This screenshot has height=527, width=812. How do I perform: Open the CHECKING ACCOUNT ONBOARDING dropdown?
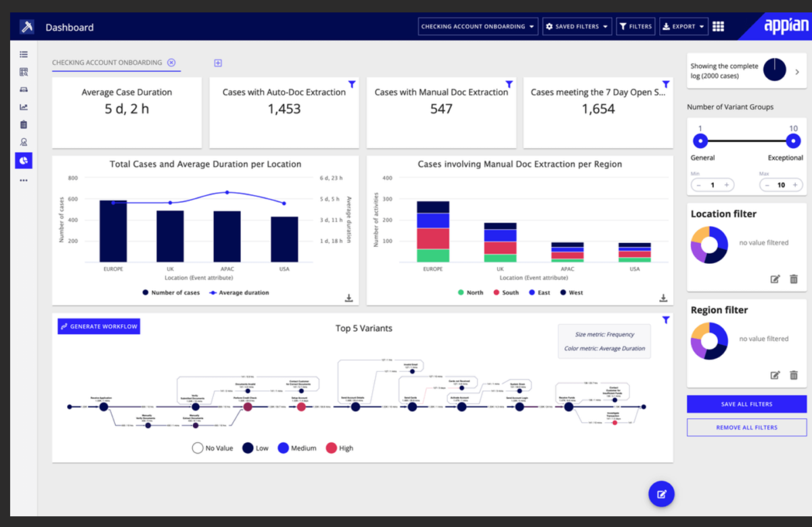tap(478, 26)
